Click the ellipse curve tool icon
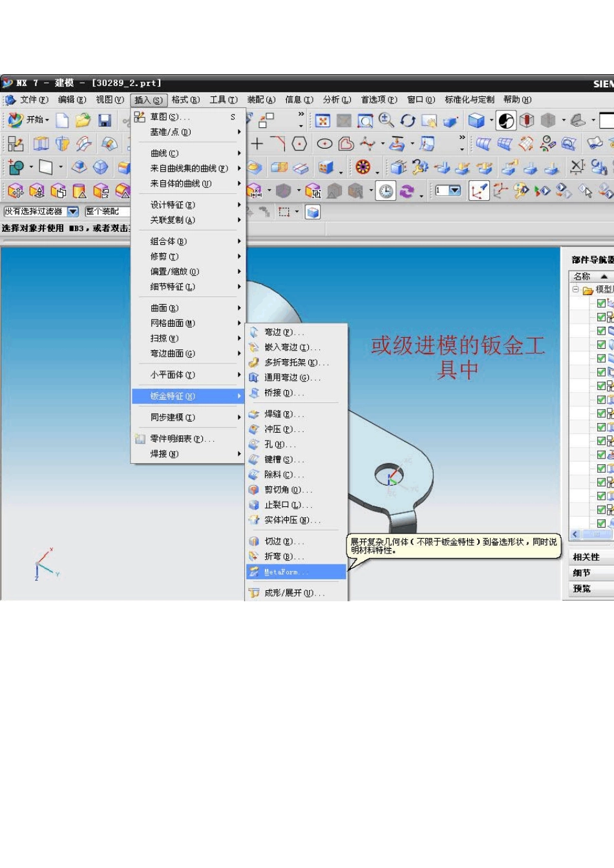Image resolution: width=614 pixels, height=868 pixels. click(x=324, y=143)
